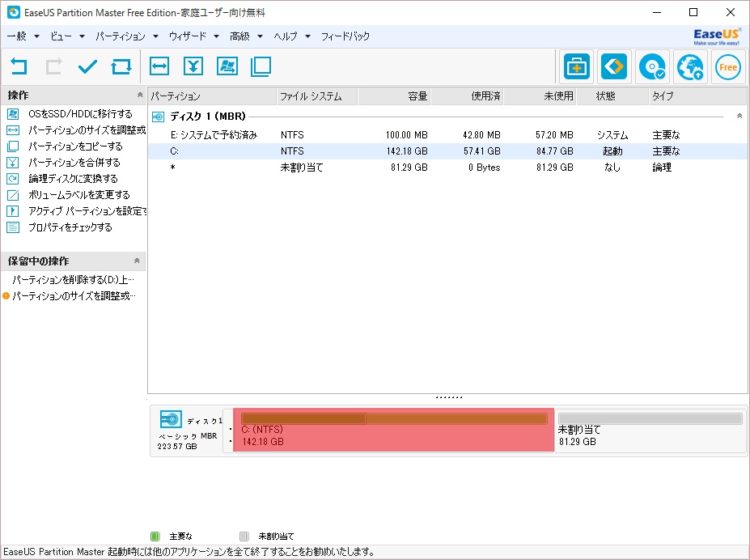Click the icon beside OSをSSD/HDDに移行する
The height and width of the screenshot is (560, 750).
click(13, 114)
